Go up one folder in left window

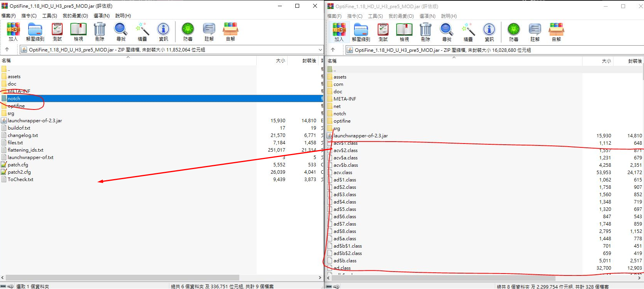coord(7,50)
